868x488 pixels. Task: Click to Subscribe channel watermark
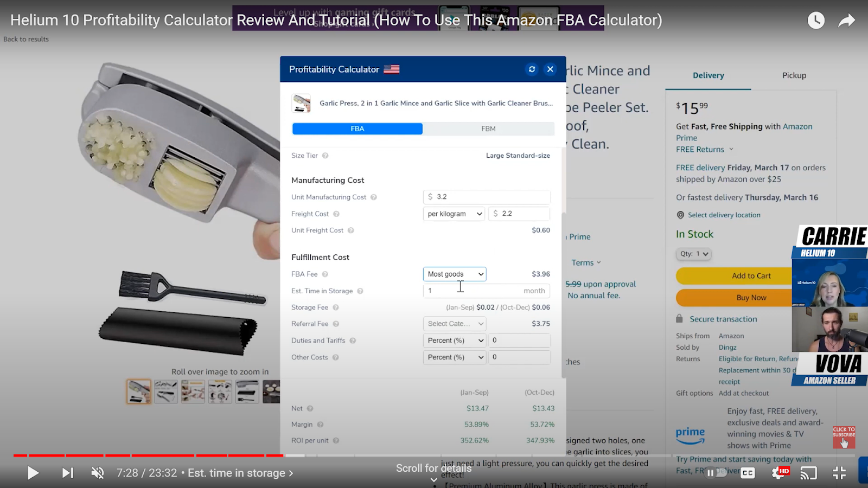click(x=844, y=437)
